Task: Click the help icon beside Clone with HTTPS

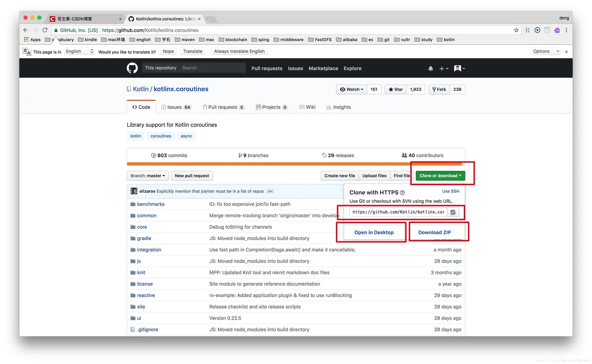Action: 402,193
